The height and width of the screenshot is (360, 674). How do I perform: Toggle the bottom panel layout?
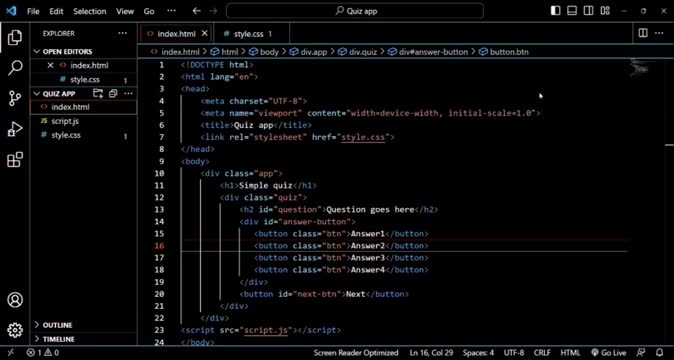point(572,11)
